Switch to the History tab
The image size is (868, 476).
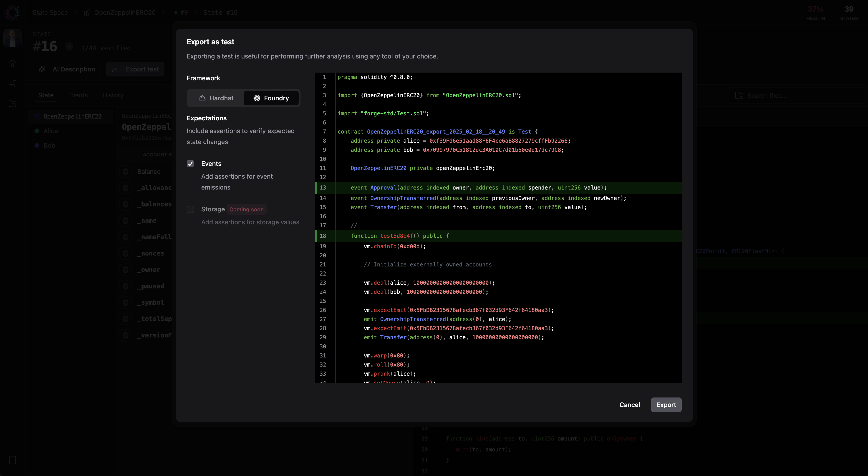113,95
